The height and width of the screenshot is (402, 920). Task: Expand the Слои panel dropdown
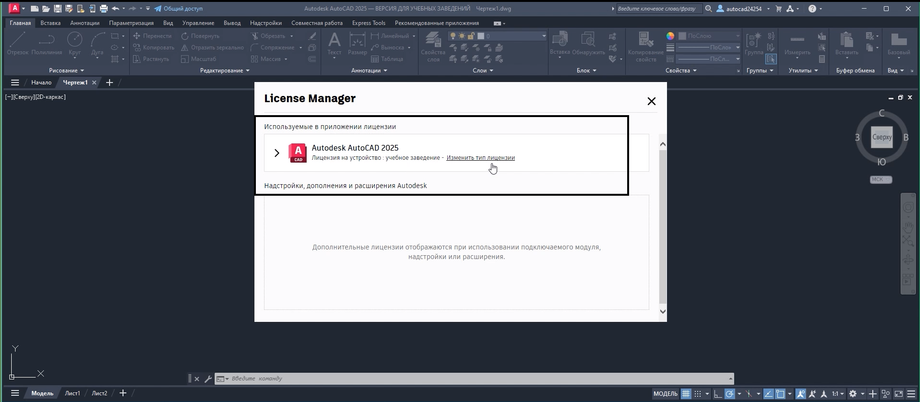coord(483,70)
